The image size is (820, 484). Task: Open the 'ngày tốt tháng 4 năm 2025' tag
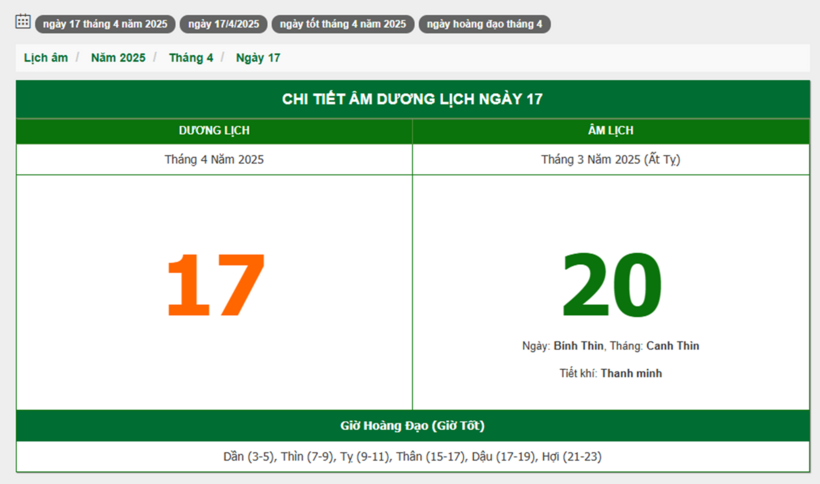click(x=342, y=24)
